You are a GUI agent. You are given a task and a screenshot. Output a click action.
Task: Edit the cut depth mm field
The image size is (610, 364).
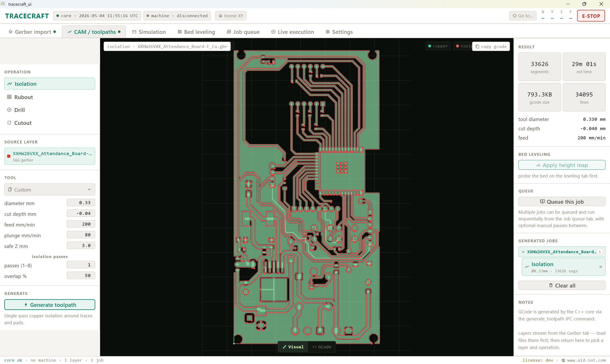pos(81,213)
